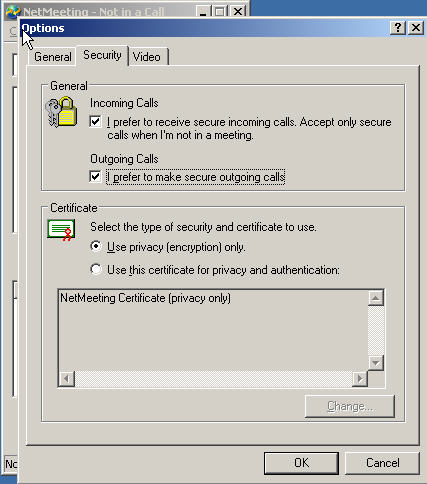The image size is (427, 484).
Task: Confirm settings with OK button
Action: 301,463
